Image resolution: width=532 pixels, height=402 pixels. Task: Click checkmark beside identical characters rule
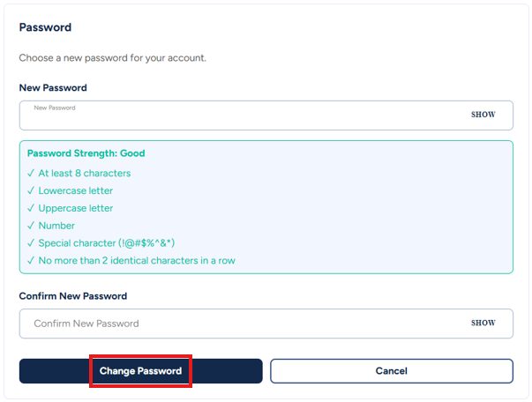(31, 260)
